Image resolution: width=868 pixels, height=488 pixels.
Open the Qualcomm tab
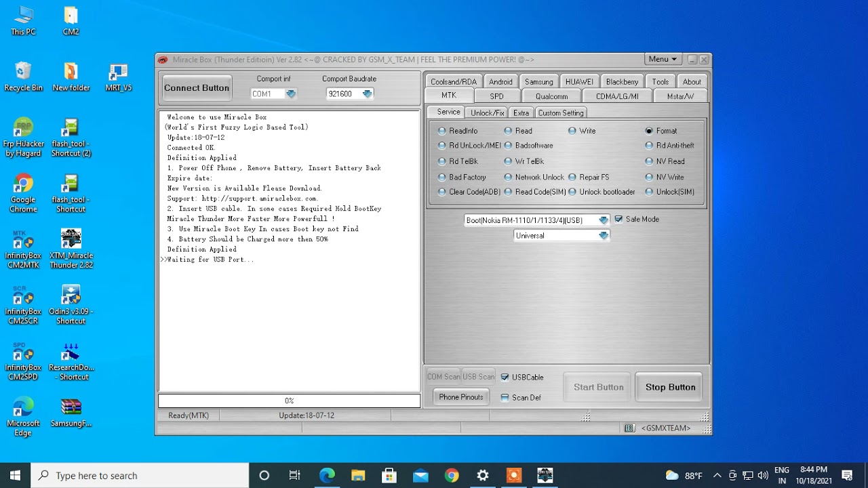click(x=551, y=96)
